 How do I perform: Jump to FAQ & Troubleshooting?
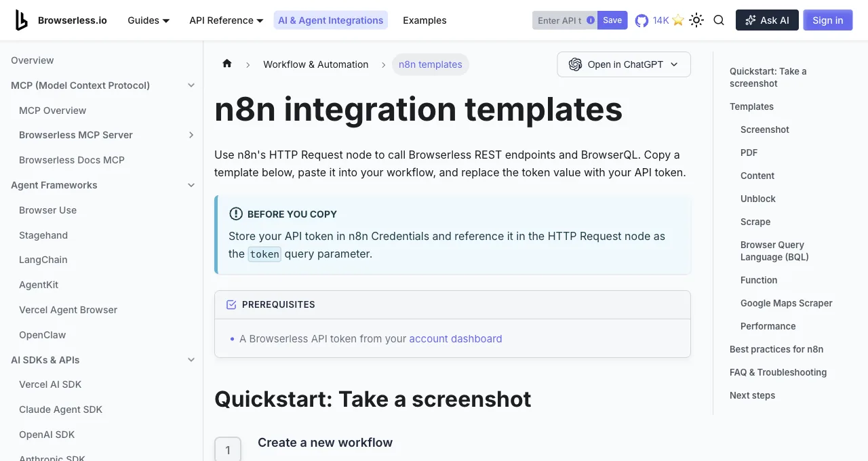[x=778, y=372]
